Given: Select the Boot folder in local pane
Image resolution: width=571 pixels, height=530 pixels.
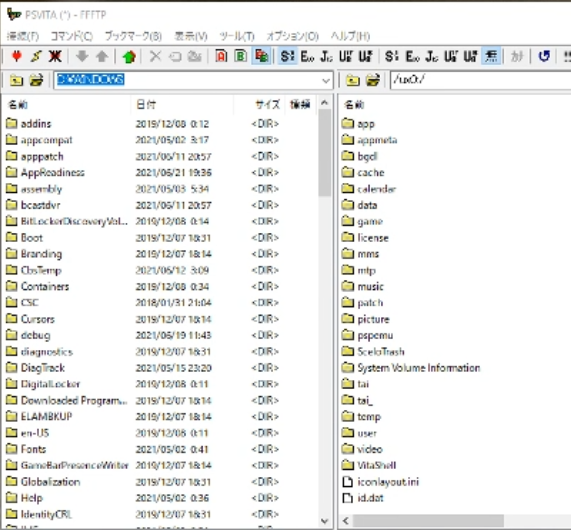Looking at the screenshot, I should click(x=24, y=238).
